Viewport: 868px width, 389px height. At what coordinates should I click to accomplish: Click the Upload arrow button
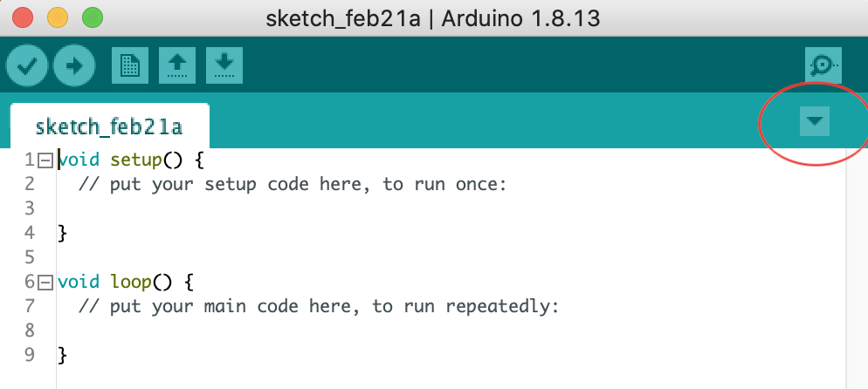click(x=74, y=66)
